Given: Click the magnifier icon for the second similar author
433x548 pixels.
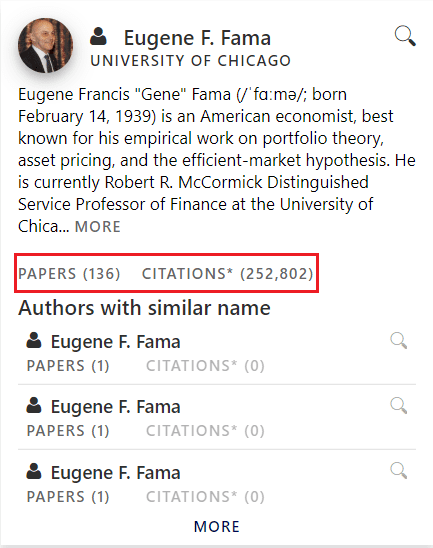Looking at the screenshot, I should point(399,406).
